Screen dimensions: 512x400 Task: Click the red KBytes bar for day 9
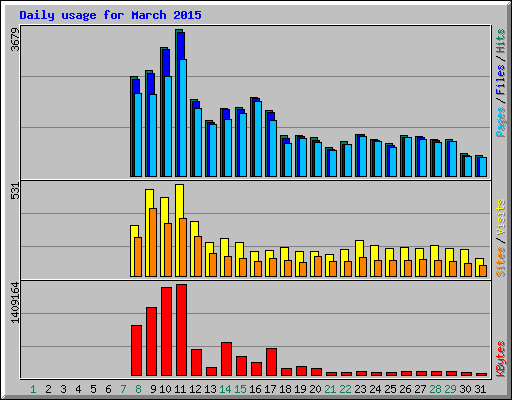[x=152, y=342]
